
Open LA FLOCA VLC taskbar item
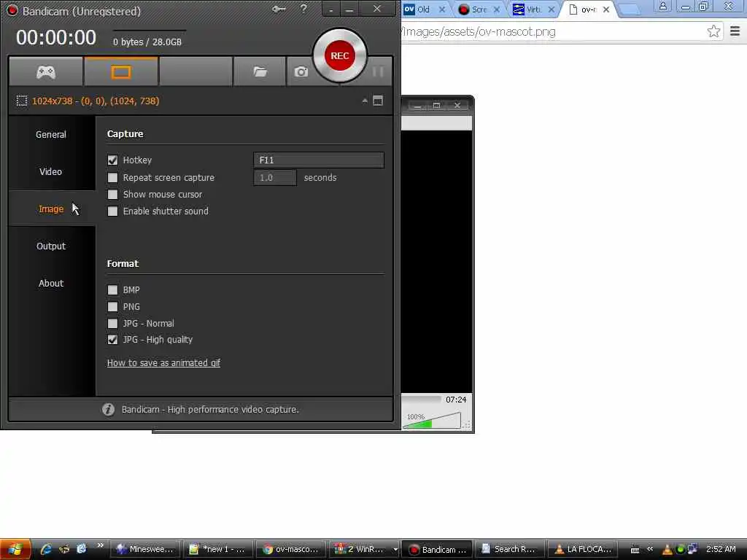pyautogui.click(x=583, y=549)
